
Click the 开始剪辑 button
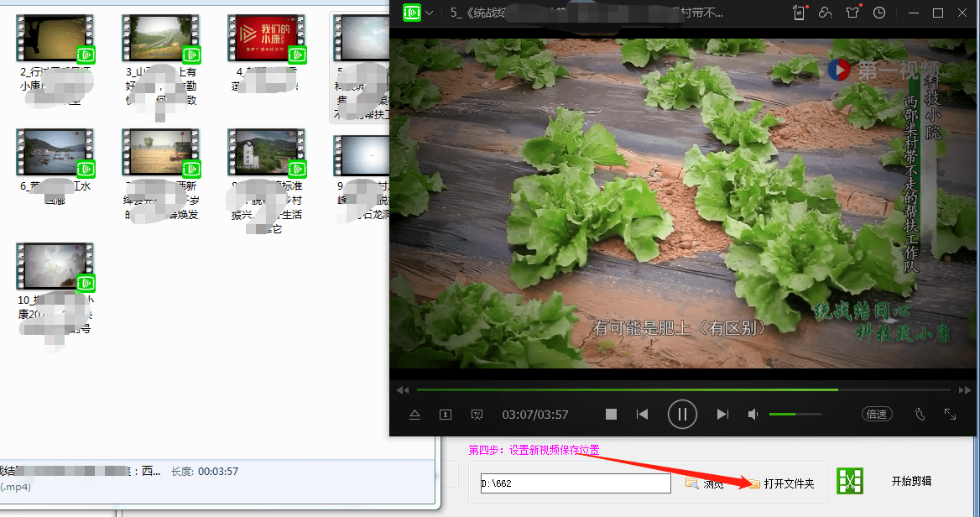coord(911,481)
